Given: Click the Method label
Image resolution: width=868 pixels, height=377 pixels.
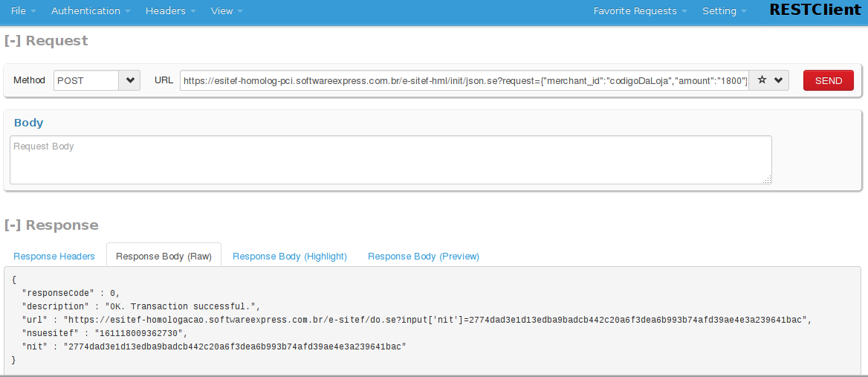Looking at the screenshot, I should click(x=29, y=80).
